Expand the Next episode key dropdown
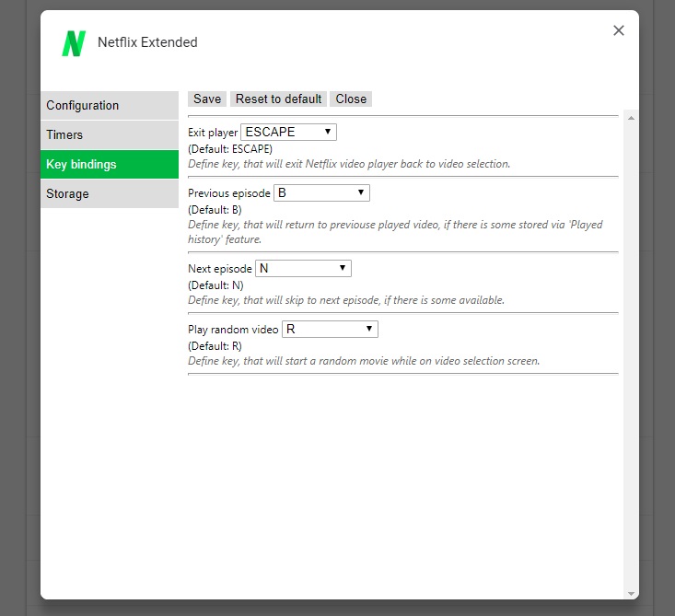 303,269
